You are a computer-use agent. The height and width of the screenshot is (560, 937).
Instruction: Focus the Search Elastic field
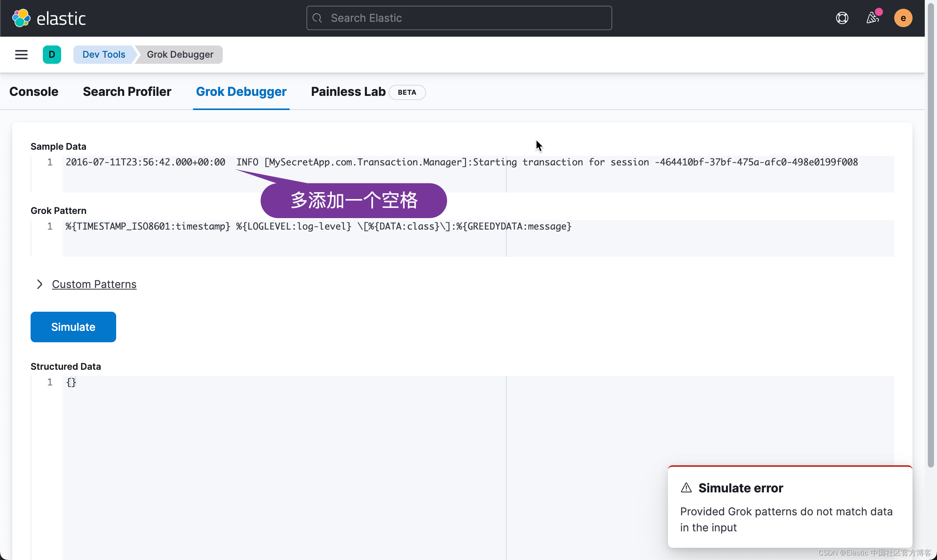[459, 18]
